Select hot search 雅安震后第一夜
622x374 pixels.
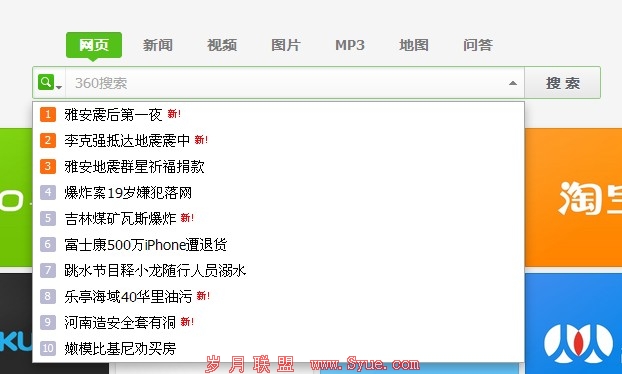113,115
